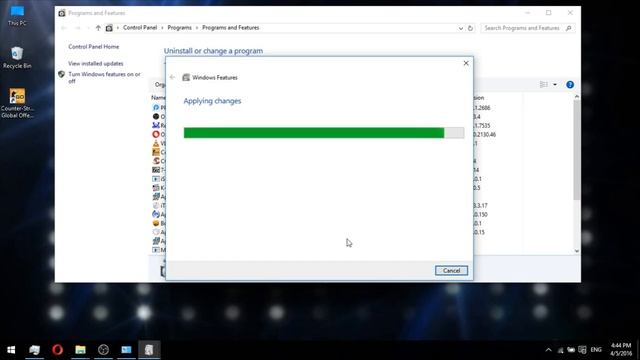
Task: Click the Uninstall or change a program heading
Action: point(213,51)
